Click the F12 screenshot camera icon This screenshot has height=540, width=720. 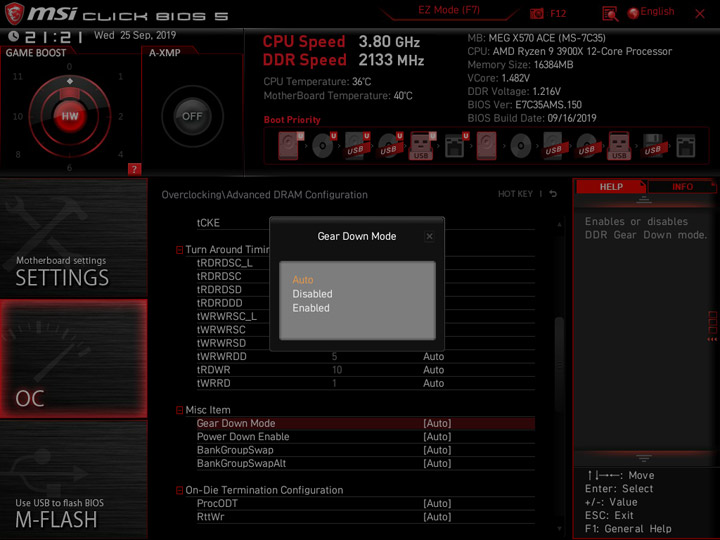[x=537, y=13]
